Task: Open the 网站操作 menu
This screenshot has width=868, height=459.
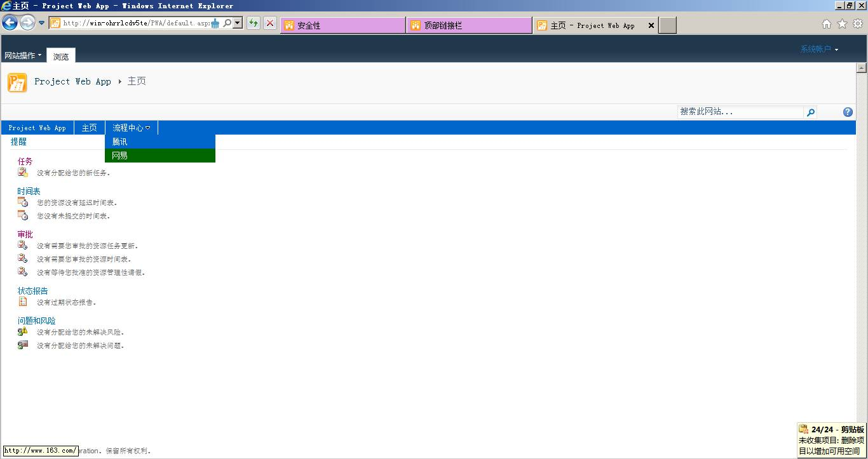Action: coord(23,56)
